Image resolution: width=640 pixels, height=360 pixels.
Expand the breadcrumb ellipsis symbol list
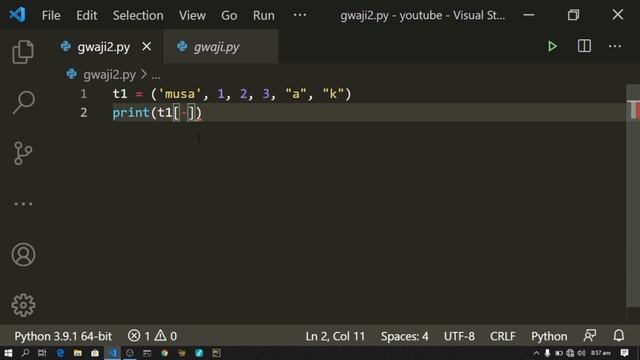pos(156,76)
